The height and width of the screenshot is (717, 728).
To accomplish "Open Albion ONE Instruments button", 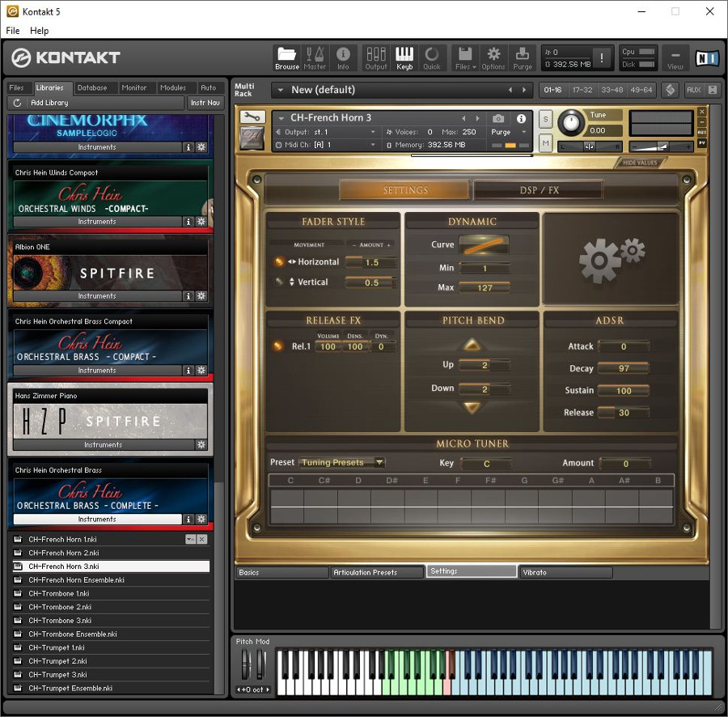I will (97, 296).
